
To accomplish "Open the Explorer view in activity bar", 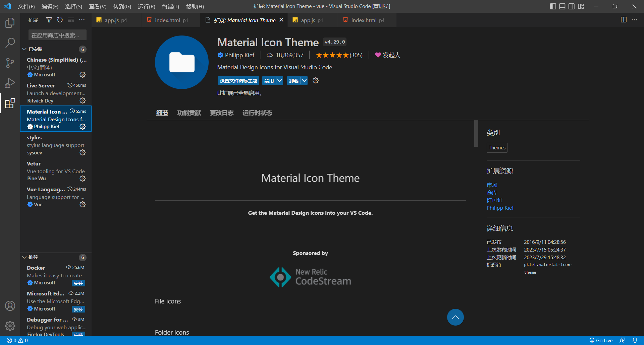I will [10, 22].
